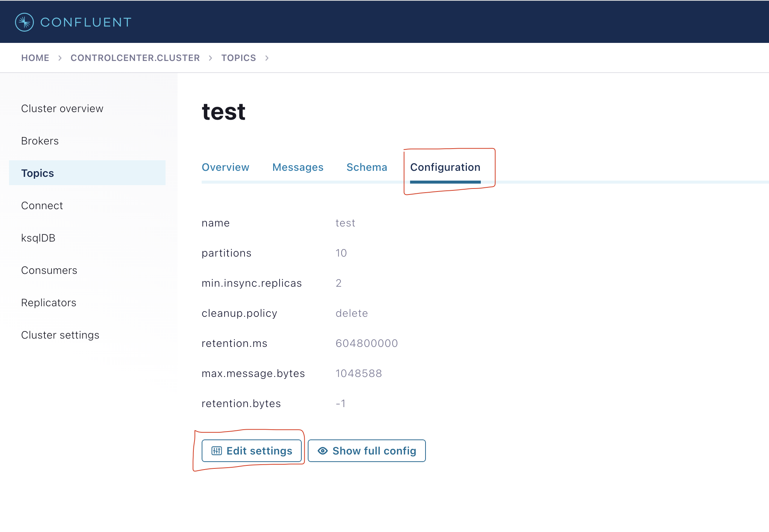769x532 pixels.
Task: Open the Messages tab
Action: tap(298, 167)
